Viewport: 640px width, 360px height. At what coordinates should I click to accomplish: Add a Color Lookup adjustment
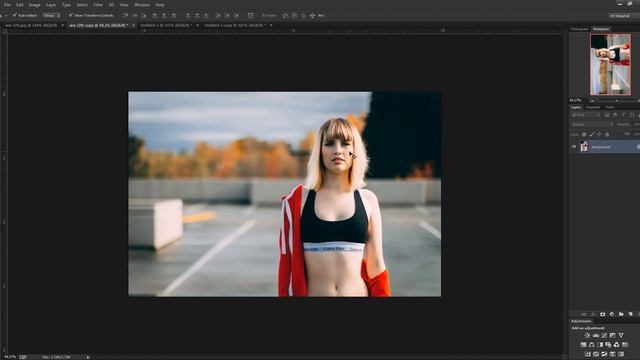(x=625, y=345)
